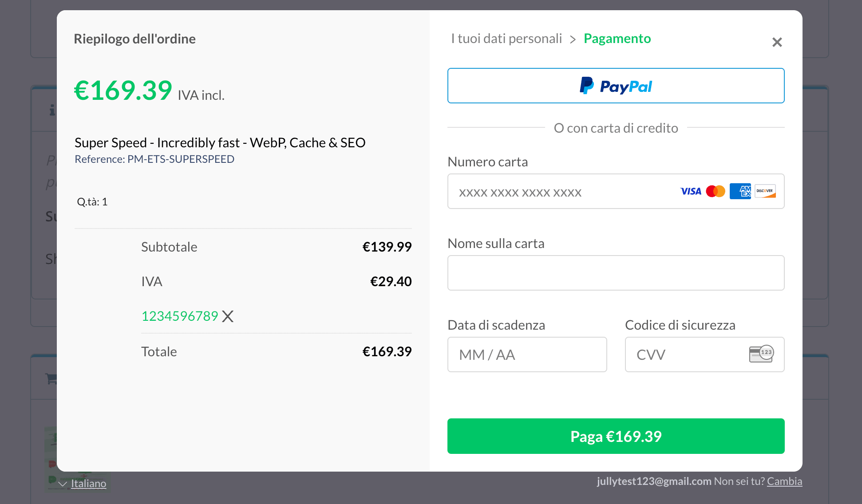This screenshot has width=862, height=504.
Task: Click the Discover card logo
Action: tap(765, 191)
